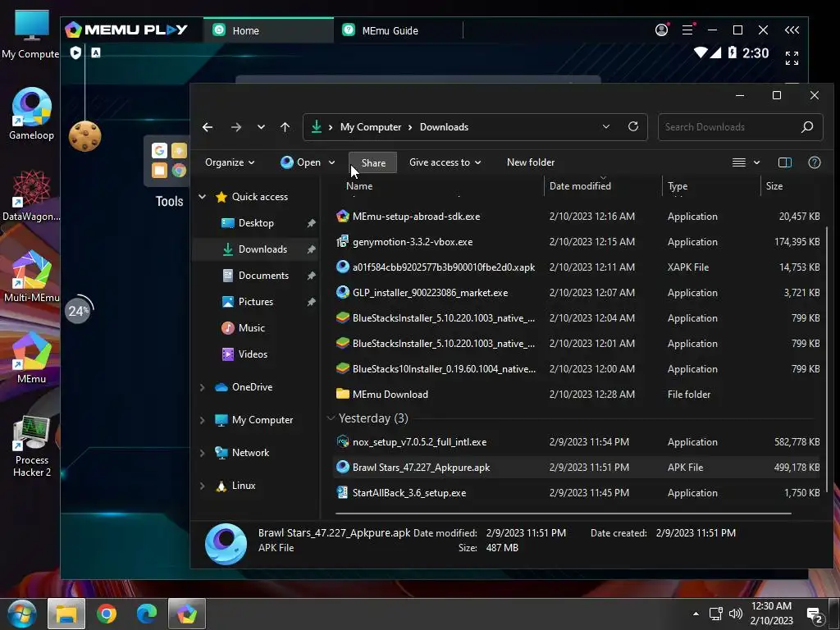Open File Explorer taskbar button
Image resolution: width=840 pixels, height=630 pixels.
click(x=66, y=614)
